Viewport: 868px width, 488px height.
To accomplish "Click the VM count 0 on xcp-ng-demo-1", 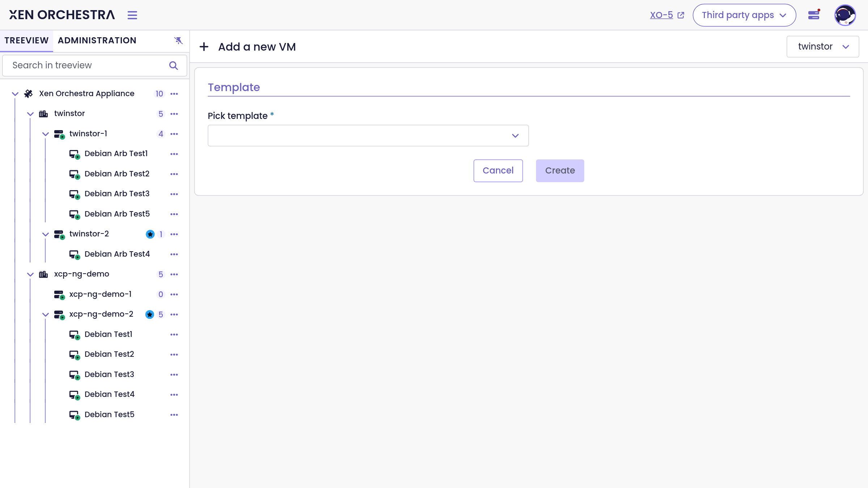I will (161, 295).
